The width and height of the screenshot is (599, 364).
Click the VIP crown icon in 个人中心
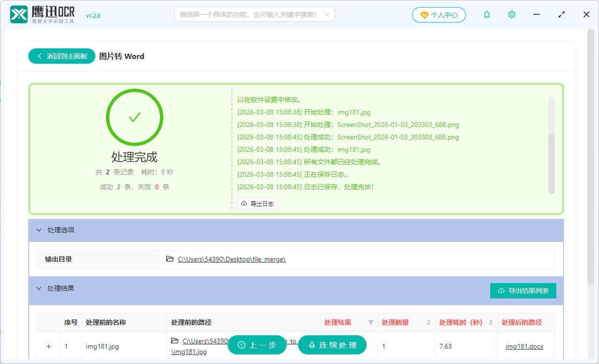coord(424,14)
